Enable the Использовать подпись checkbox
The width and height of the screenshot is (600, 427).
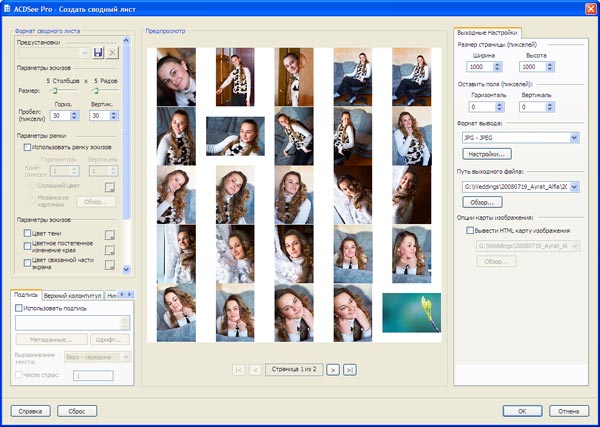(20, 308)
